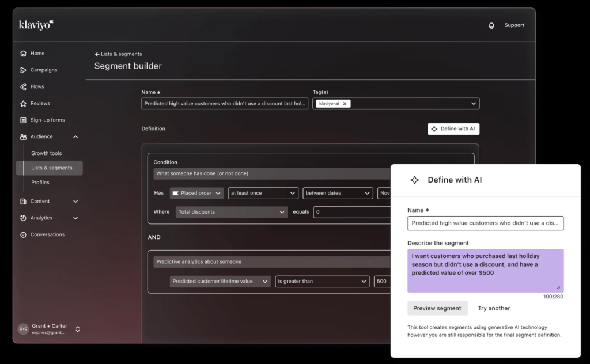Open Conversations in sidebar
The width and height of the screenshot is (590, 364).
[x=47, y=234]
